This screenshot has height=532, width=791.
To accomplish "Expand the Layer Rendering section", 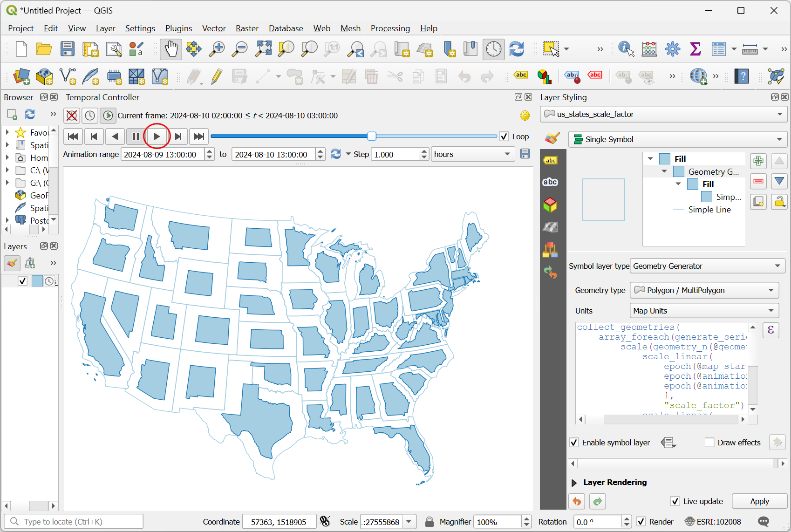I will (574, 483).
